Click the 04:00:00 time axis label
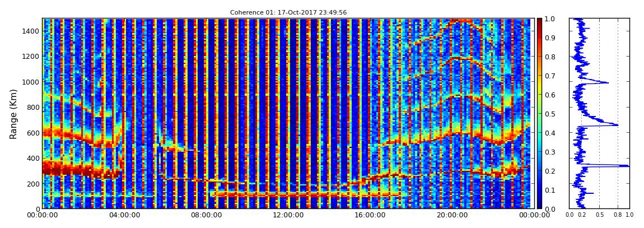This screenshot has width=644, height=228. (x=124, y=215)
